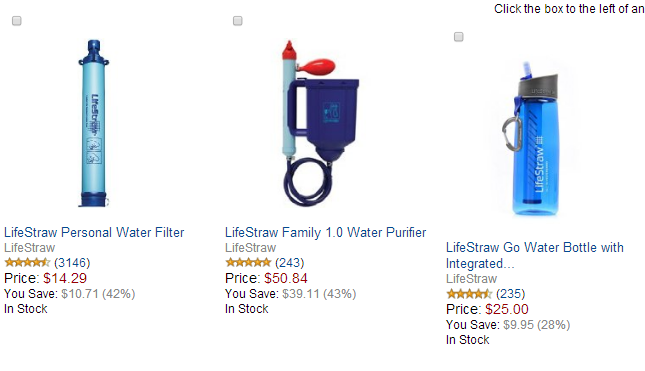Click the $14.29 price
645x371 pixels.
[65, 278]
